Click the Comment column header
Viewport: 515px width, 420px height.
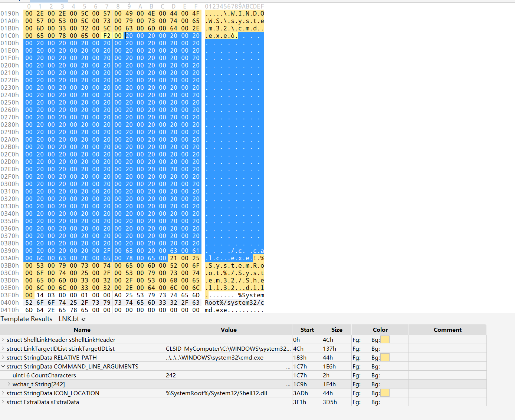click(x=447, y=330)
